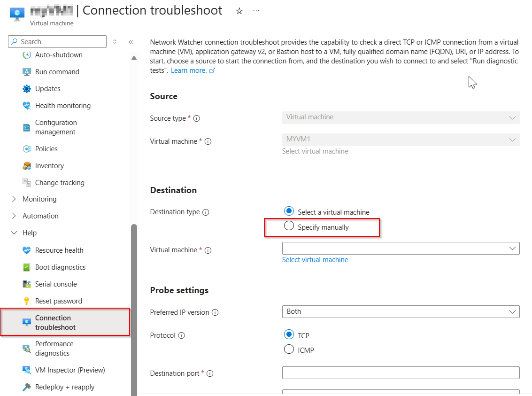Favorite this page with the star icon
Screen dimensions: 532x396
pyautogui.click(x=239, y=11)
